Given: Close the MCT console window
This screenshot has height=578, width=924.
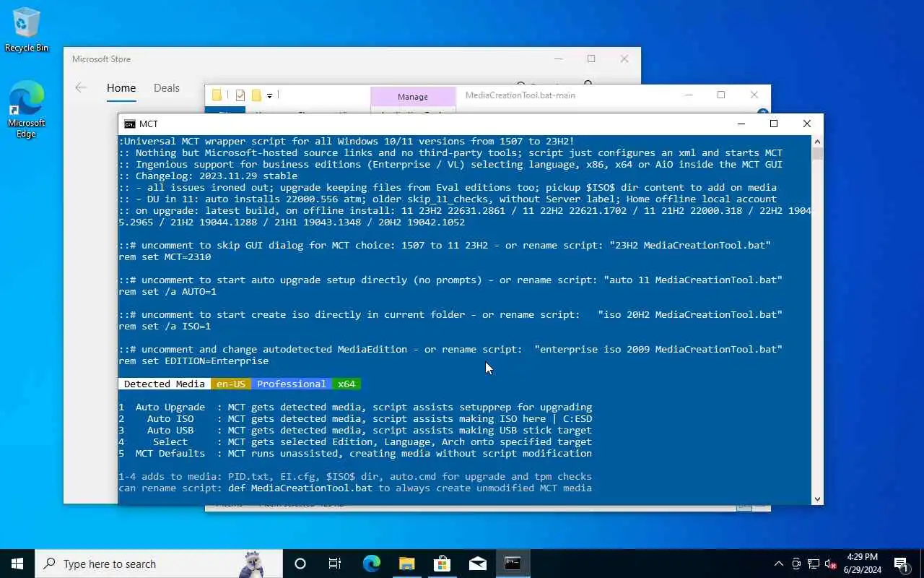Looking at the screenshot, I should [x=807, y=124].
